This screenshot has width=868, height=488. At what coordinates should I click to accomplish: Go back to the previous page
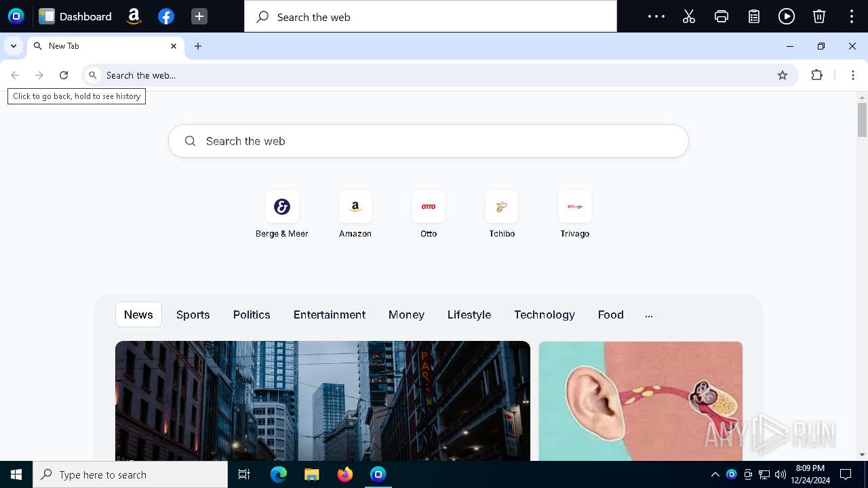click(15, 75)
